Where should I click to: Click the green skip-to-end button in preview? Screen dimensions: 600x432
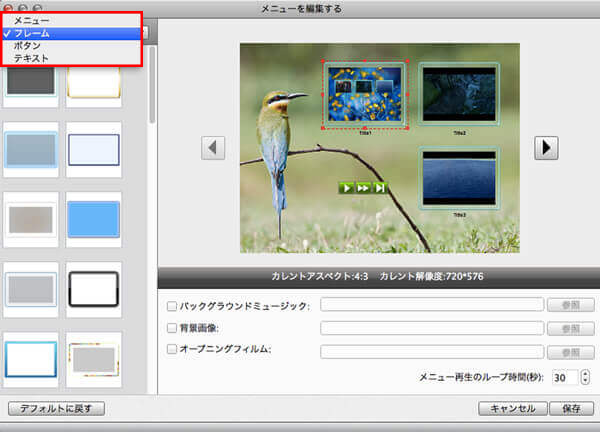[x=380, y=188]
